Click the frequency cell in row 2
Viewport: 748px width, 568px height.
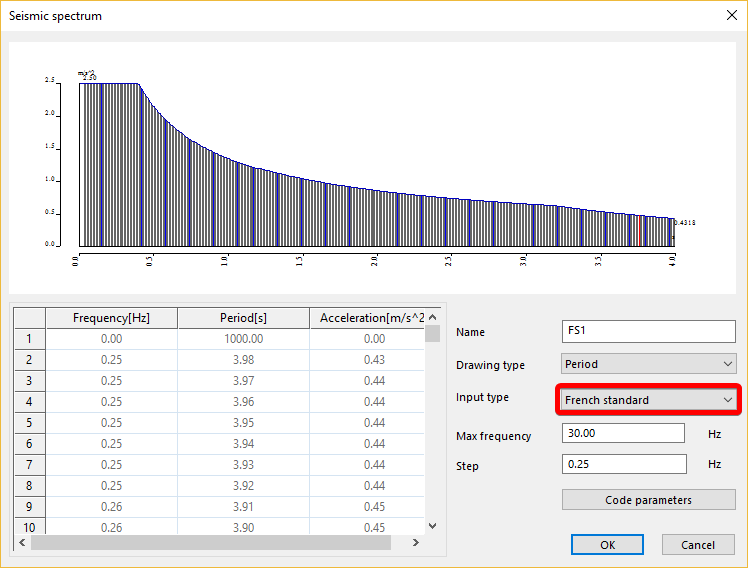111,360
